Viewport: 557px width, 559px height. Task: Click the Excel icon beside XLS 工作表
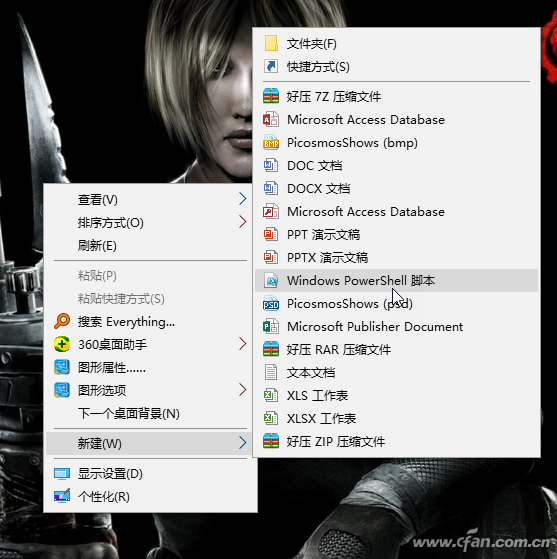click(271, 395)
